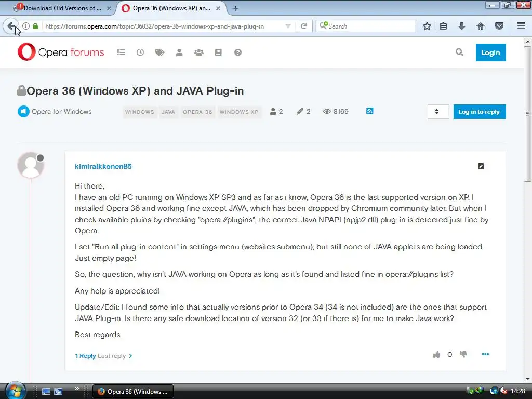Image resolution: width=532 pixels, height=399 pixels.
Task: Open the Rules page icon in the forum header
Action: pyautogui.click(x=218, y=52)
